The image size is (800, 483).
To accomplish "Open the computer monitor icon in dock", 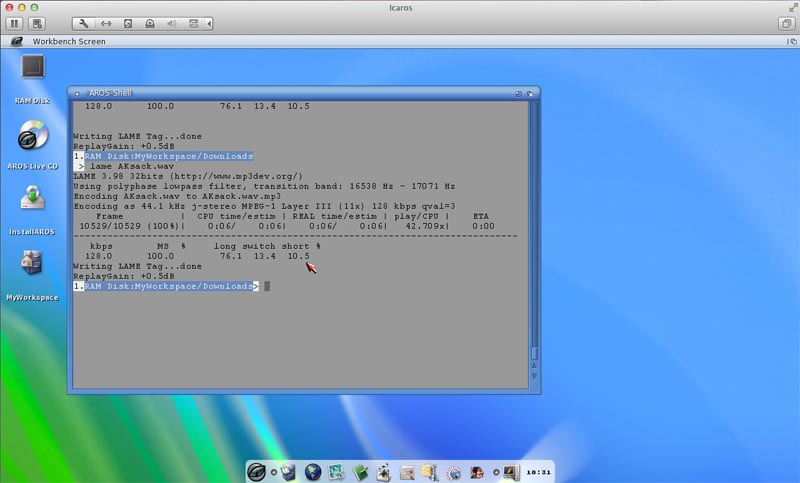I will pos(511,472).
